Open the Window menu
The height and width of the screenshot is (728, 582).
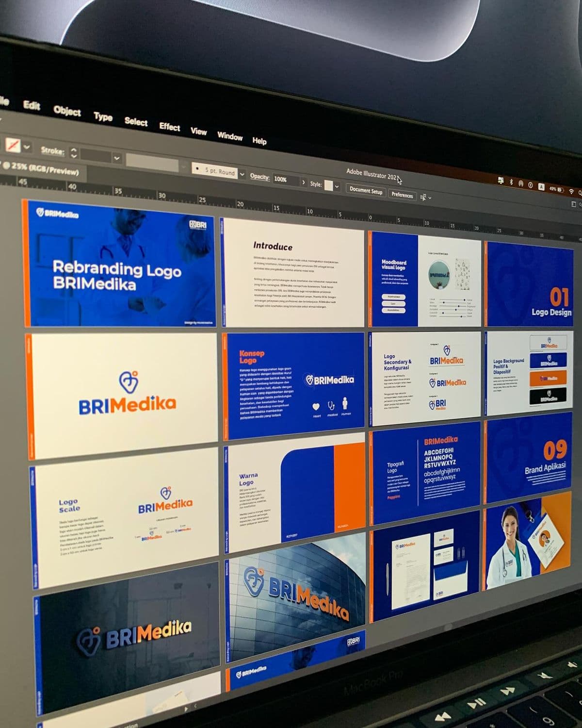click(x=230, y=136)
